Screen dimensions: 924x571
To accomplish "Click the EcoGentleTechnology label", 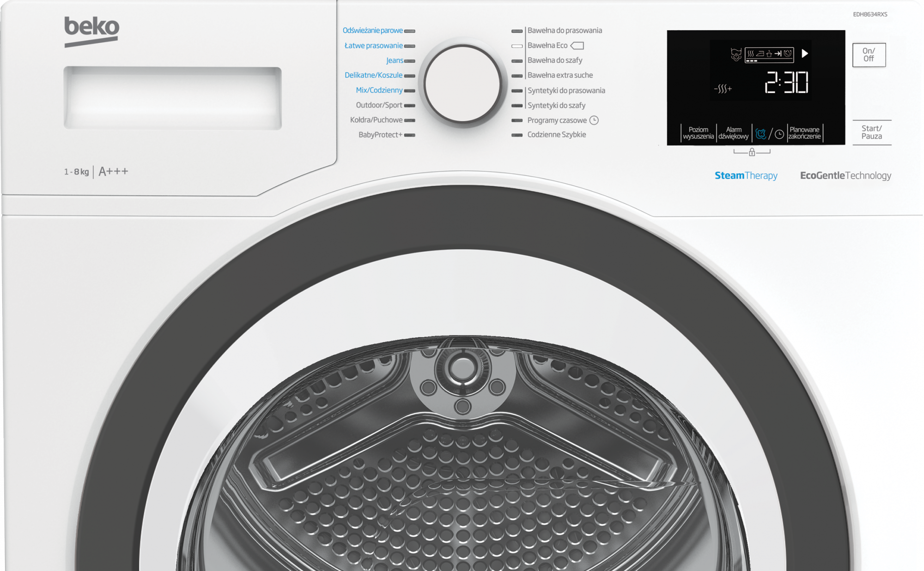I will tap(845, 175).
